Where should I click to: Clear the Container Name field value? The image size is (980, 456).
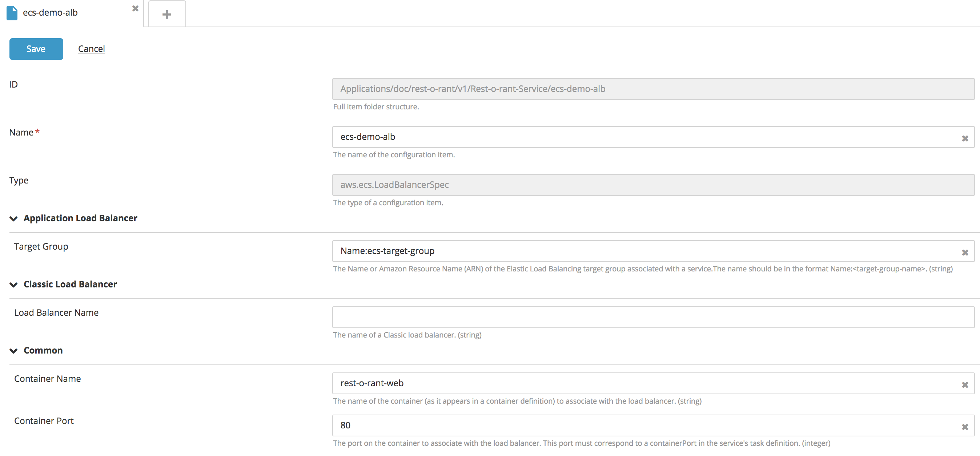coord(965,385)
